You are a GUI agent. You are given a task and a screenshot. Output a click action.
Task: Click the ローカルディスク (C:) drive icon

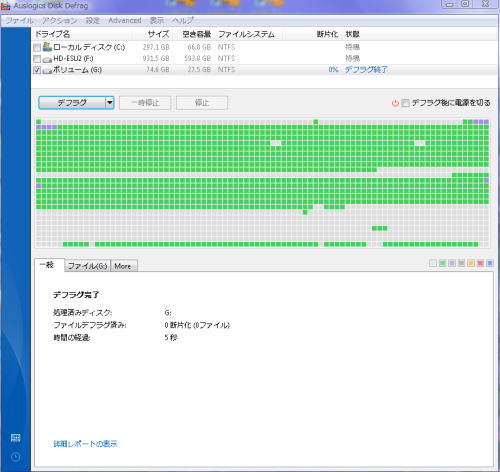pyautogui.click(x=47, y=47)
